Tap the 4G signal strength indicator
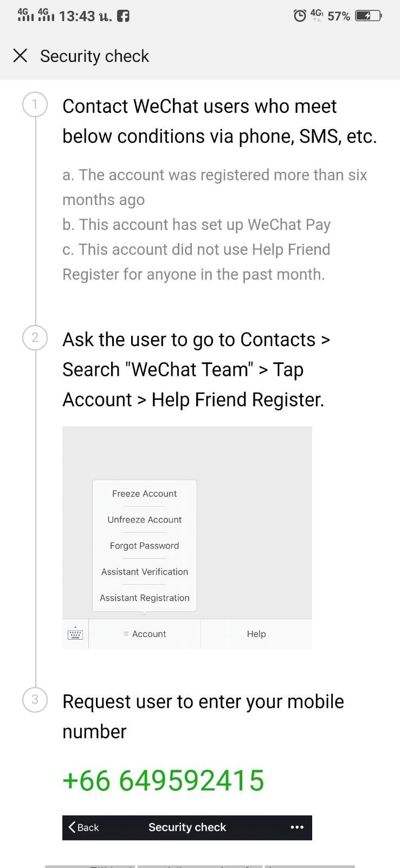The image size is (400, 868). pyautogui.click(x=25, y=15)
